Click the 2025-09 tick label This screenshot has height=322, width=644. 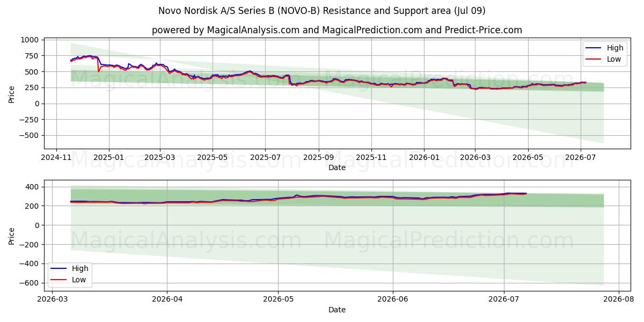pos(318,158)
